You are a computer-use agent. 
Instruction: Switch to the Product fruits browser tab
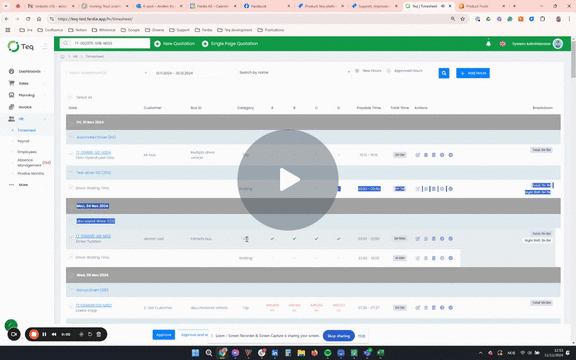click(481, 6)
